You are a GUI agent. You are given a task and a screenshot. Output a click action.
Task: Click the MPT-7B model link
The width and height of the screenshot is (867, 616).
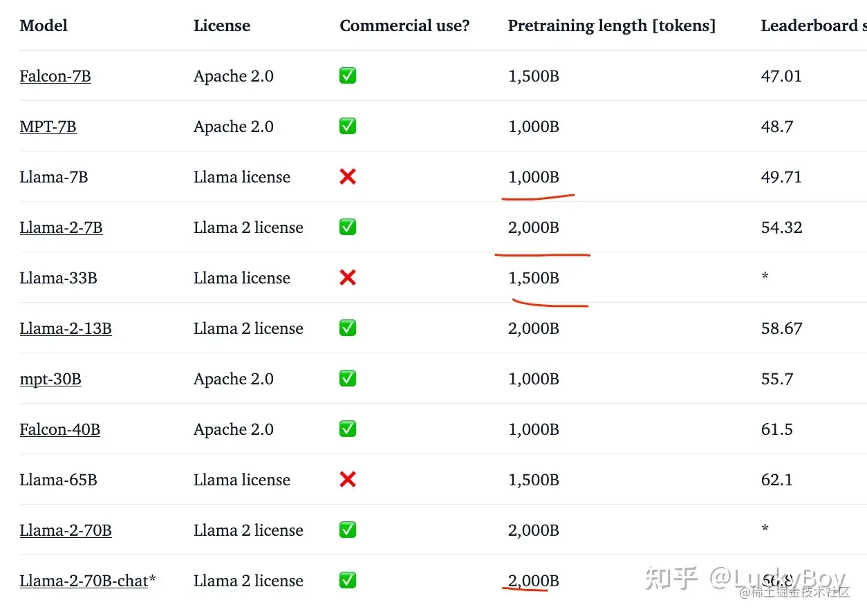pyautogui.click(x=48, y=127)
